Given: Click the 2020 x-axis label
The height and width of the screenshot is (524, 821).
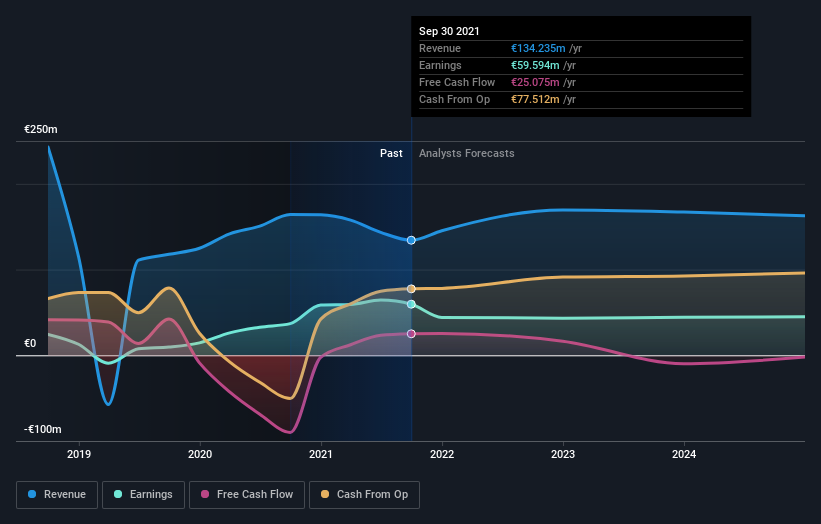Looking at the screenshot, I should [200, 454].
